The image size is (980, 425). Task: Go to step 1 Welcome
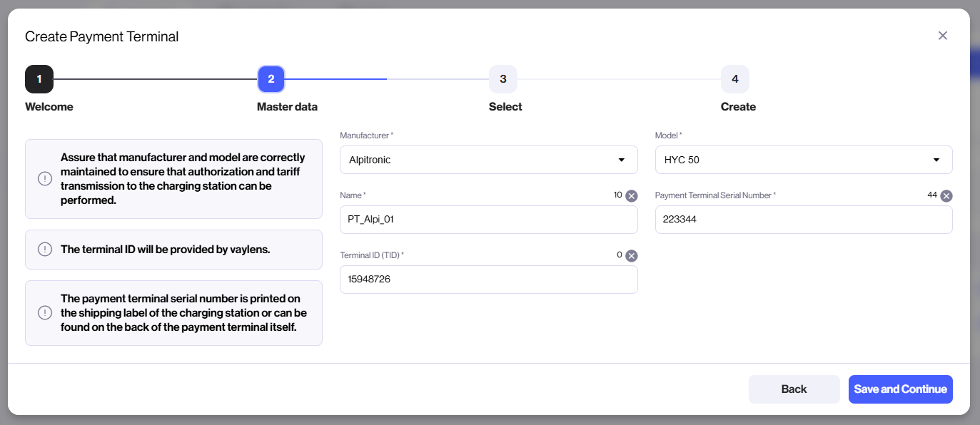(x=39, y=79)
